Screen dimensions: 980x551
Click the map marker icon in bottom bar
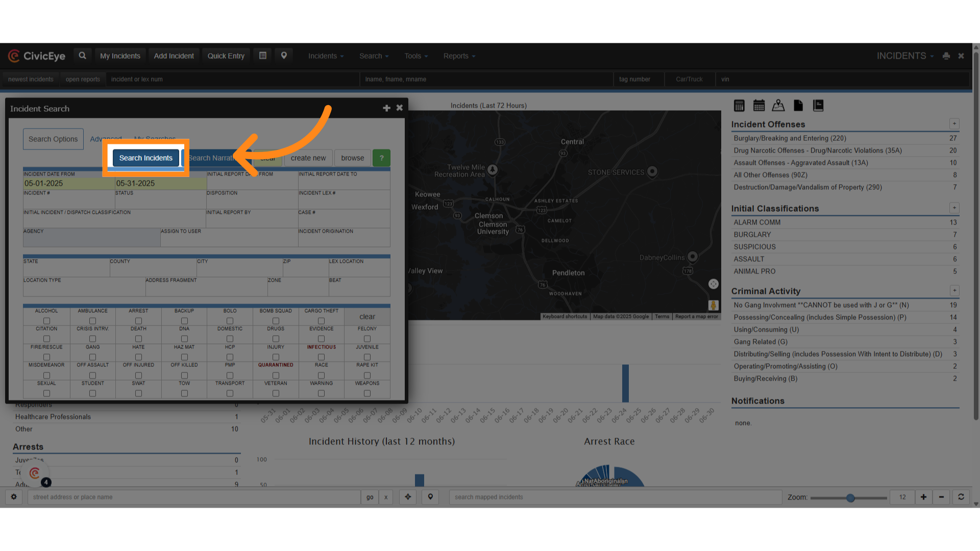click(430, 497)
